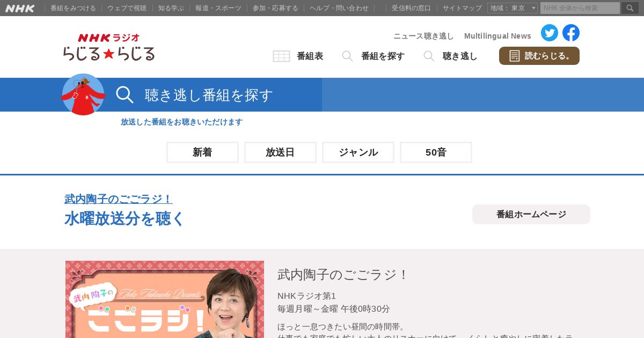Viewport: 644px width, 338px height.
Task: Click the red mascot character icon
Action: click(x=83, y=94)
